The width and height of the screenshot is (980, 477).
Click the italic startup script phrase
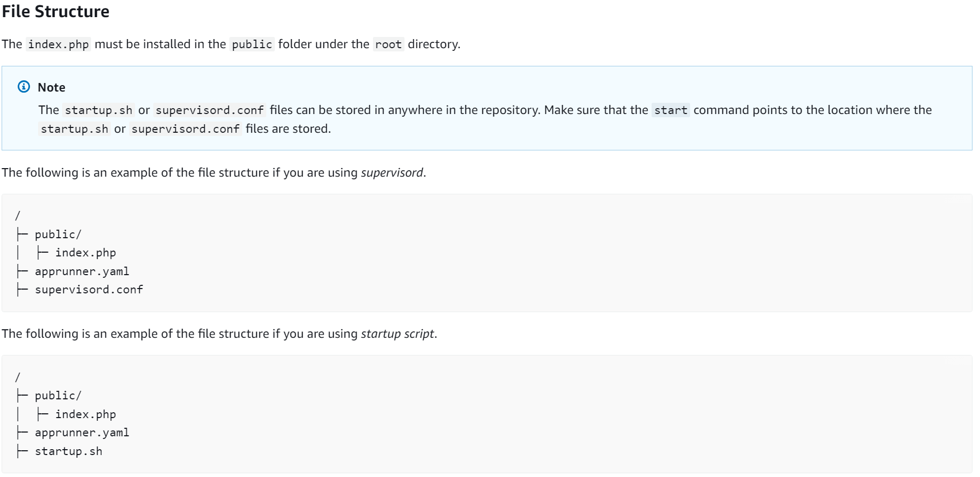point(397,334)
